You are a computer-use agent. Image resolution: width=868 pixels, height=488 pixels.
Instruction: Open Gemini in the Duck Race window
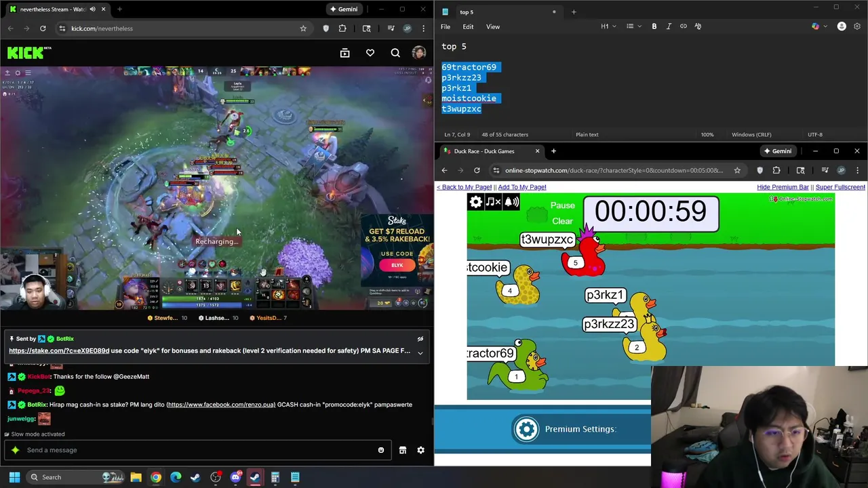tap(776, 151)
